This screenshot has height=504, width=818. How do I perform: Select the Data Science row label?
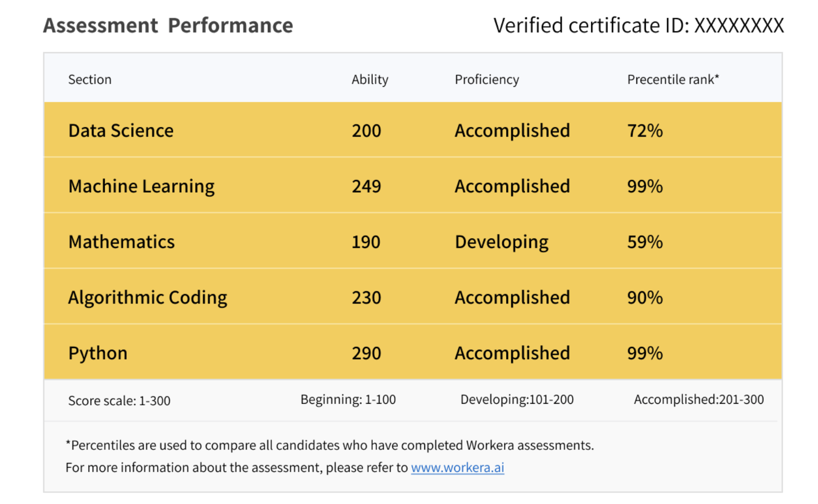click(x=121, y=130)
